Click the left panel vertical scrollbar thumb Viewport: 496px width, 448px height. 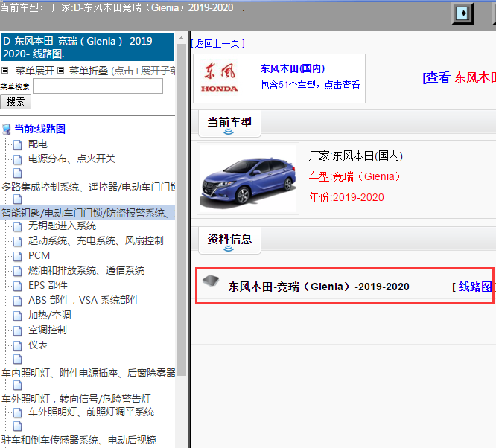181,211
